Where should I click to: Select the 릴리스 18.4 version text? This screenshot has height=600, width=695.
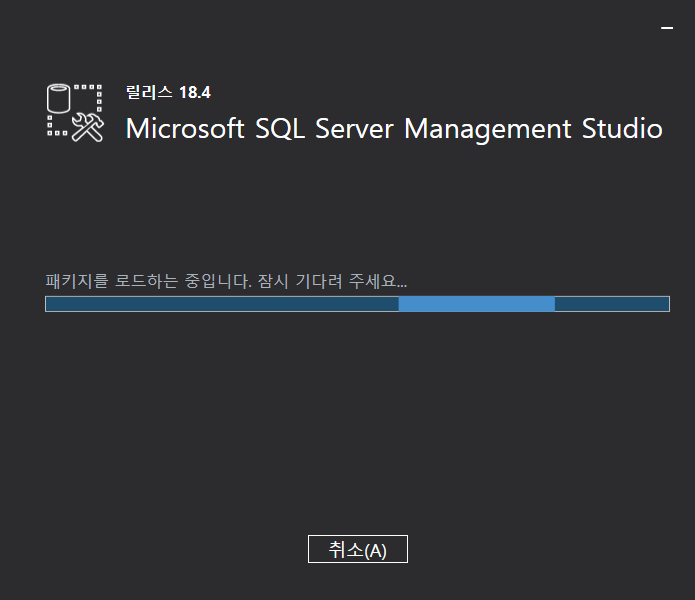168,93
